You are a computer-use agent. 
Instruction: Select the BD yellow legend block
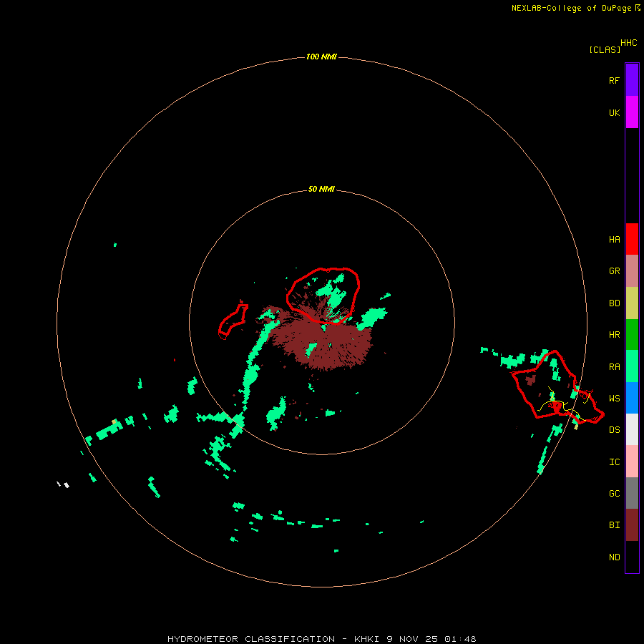click(632, 303)
